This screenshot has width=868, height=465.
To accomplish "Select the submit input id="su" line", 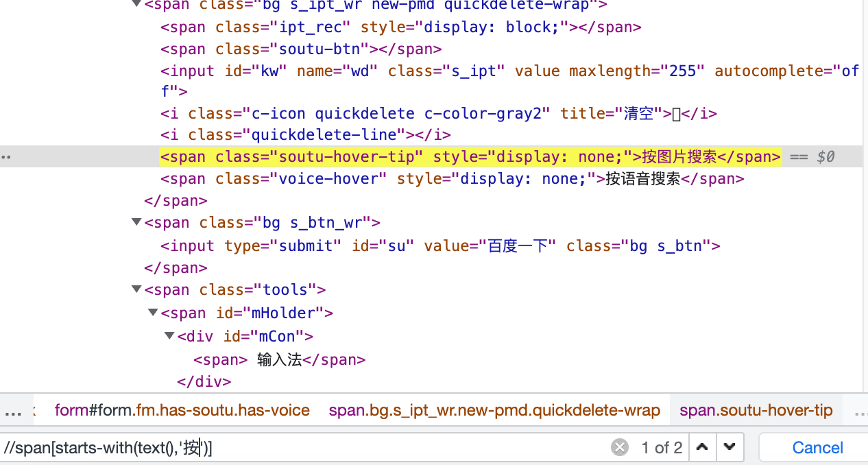I will pyautogui.click(x=439, y=246).
